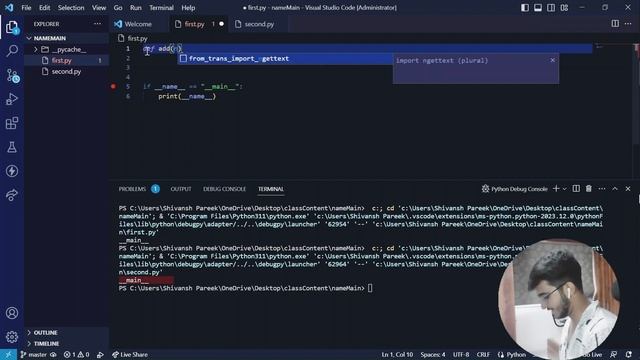
Task: Toggle the bottom panel visibility
Action: click(538, 8)
